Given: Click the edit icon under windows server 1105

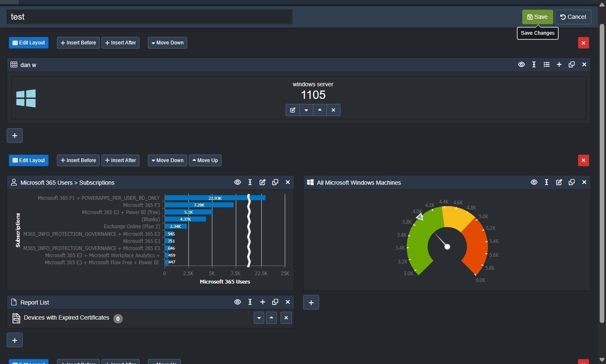Looking at the screenshot, I should click(293, 110).
